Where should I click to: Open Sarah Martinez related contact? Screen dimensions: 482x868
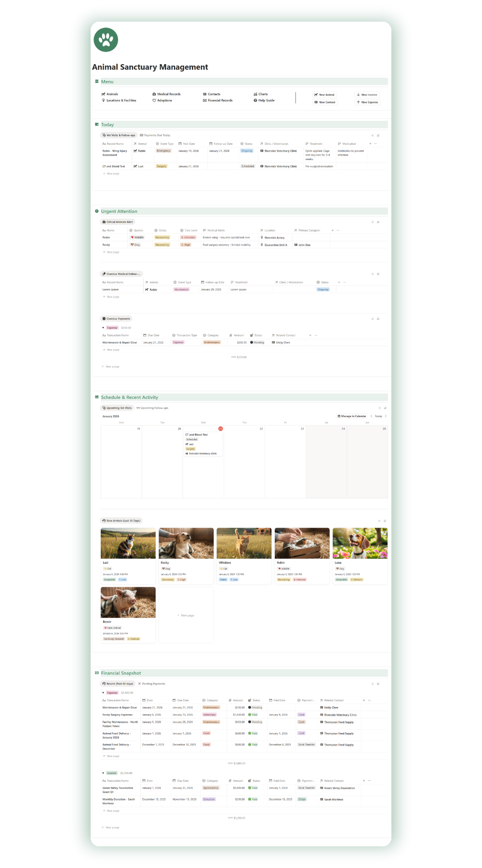(332, 800)
